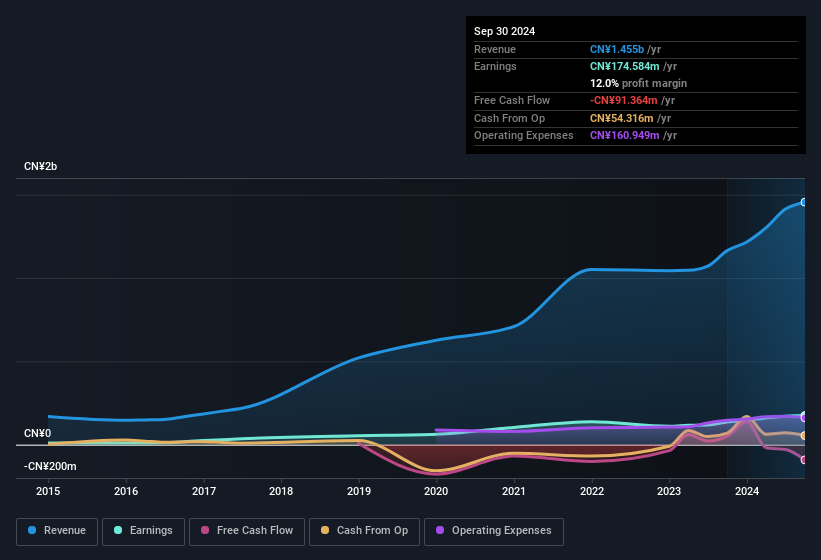Click the Cash From Op endpoint marker
This screenshot has height=560, width=821.
(x=804, y=435)
